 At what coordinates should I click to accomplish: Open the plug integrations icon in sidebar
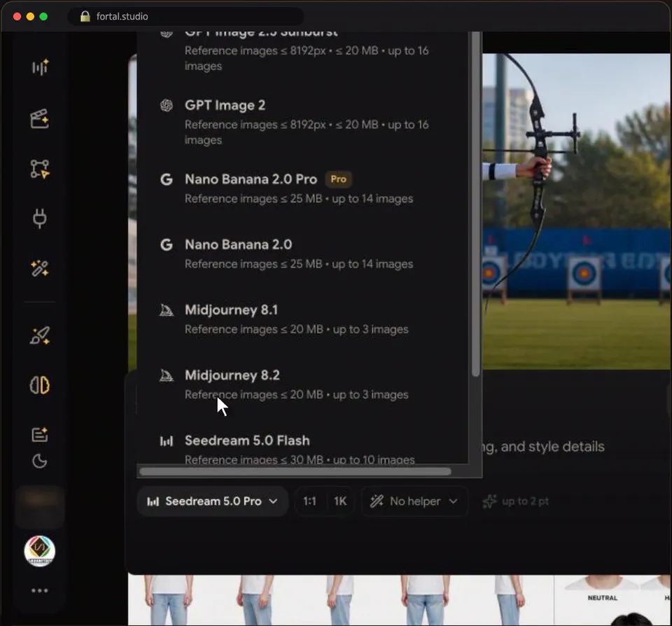[x=39, y=218]
